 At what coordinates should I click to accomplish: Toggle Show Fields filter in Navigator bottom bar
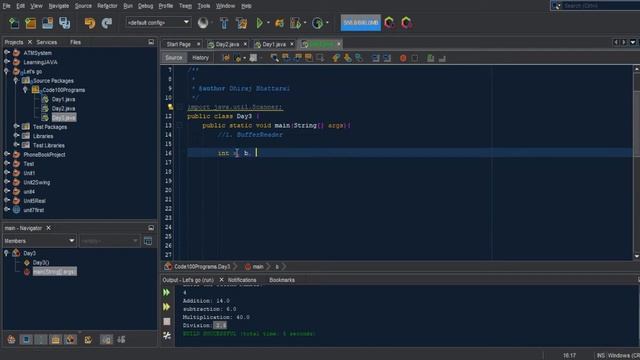coord(26,340)
